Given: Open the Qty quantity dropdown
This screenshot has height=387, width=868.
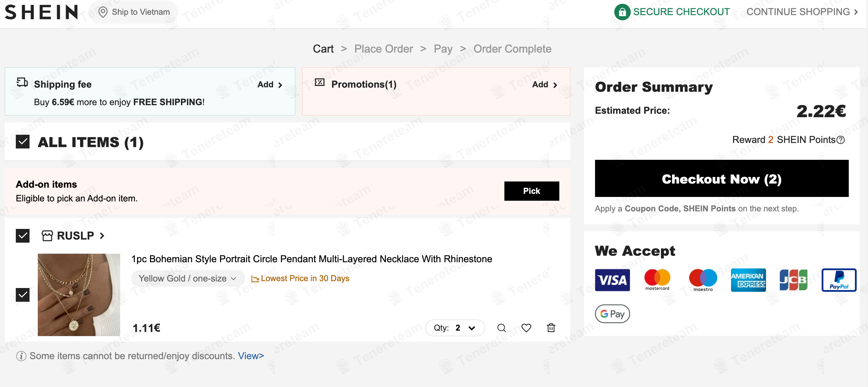Looking at the screenshot, I should click(x=455, y=328).
